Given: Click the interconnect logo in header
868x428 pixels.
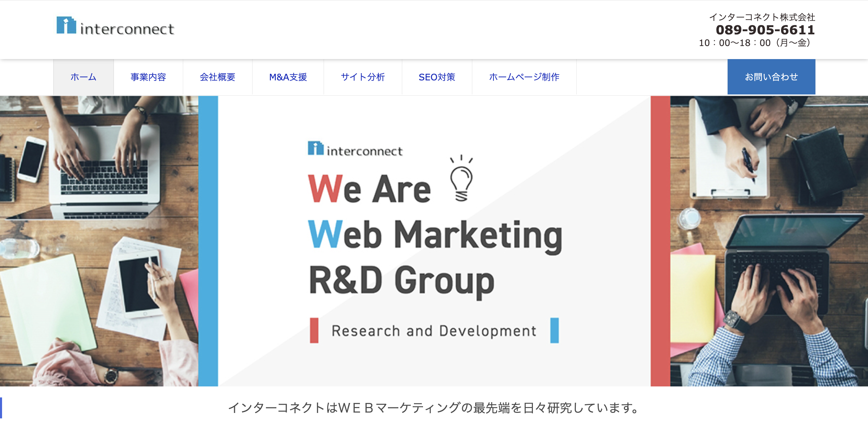Looking at the screenshot, I should pyautogui.click(x=115, y=26).
